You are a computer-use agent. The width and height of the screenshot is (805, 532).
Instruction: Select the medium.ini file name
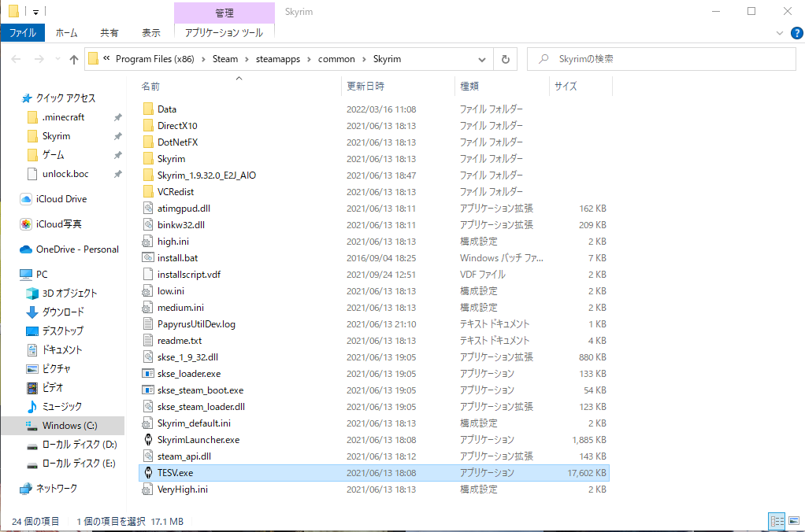(180, 307)
